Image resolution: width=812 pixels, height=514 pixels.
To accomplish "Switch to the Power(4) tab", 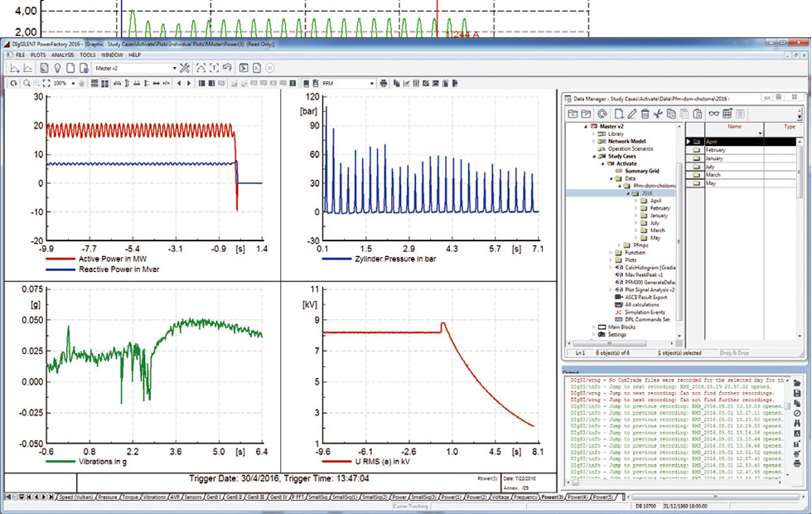I will pyautogui.click(x=578, y=497).
